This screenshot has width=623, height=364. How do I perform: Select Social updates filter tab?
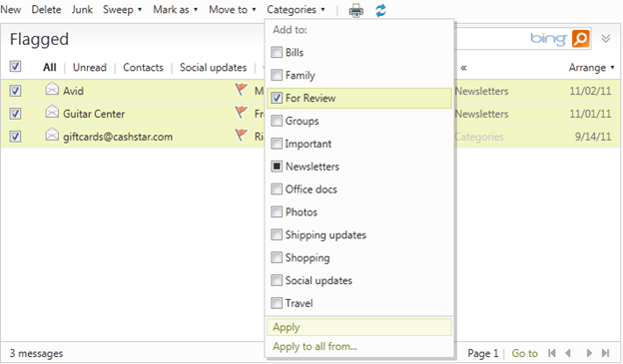tap(213, 68)
